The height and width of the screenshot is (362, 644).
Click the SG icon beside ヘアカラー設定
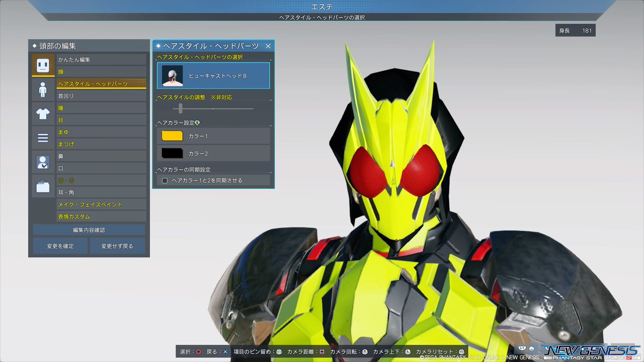[197, 123]
